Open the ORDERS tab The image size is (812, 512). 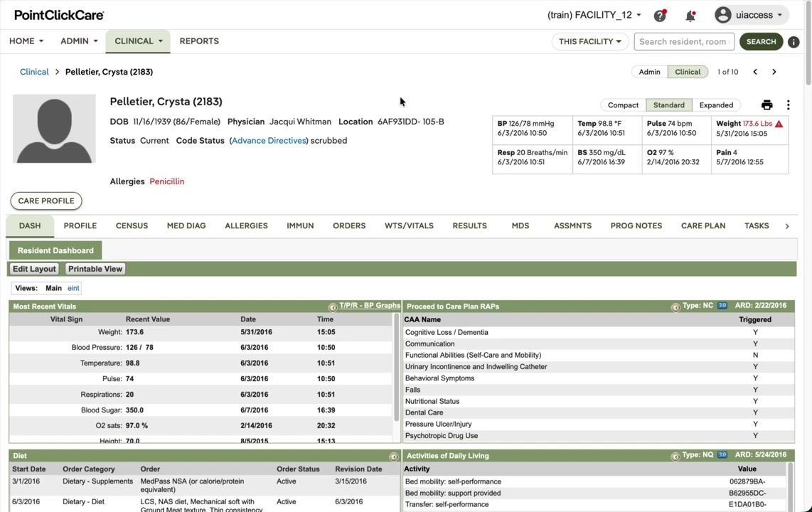tap(349, 226)
